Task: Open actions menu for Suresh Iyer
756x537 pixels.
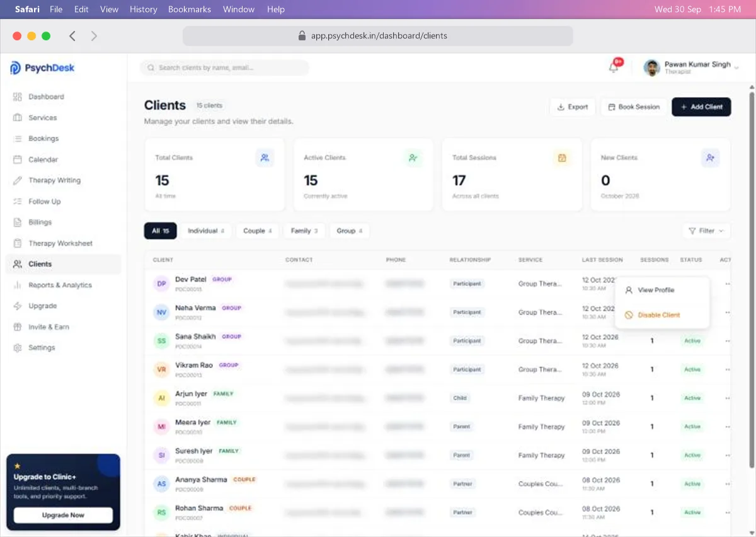Action: [x=728, y=455]
